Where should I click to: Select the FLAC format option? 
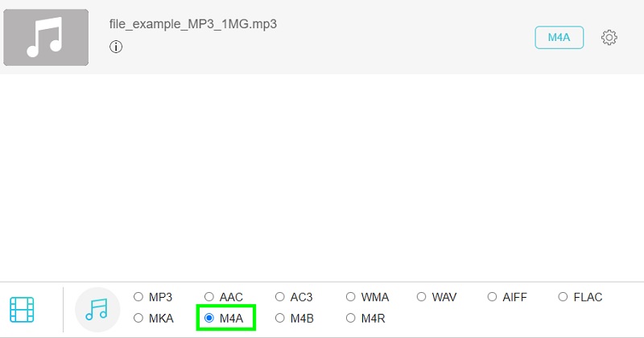pyautogui.click(x=563, y=297)
